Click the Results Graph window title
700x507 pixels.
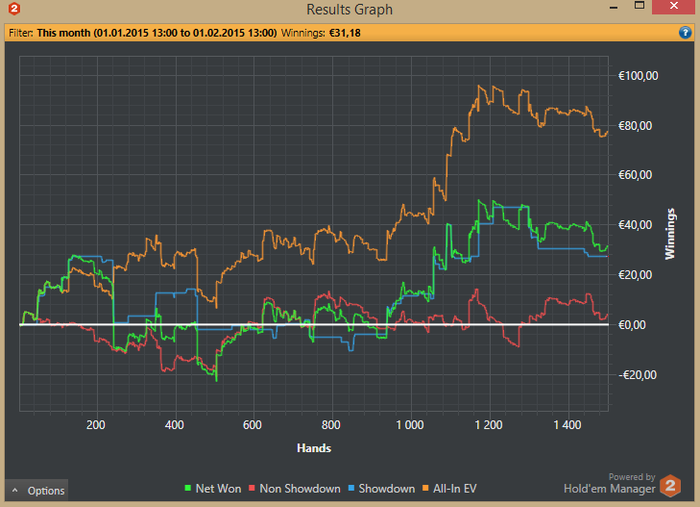click(350, 9)
